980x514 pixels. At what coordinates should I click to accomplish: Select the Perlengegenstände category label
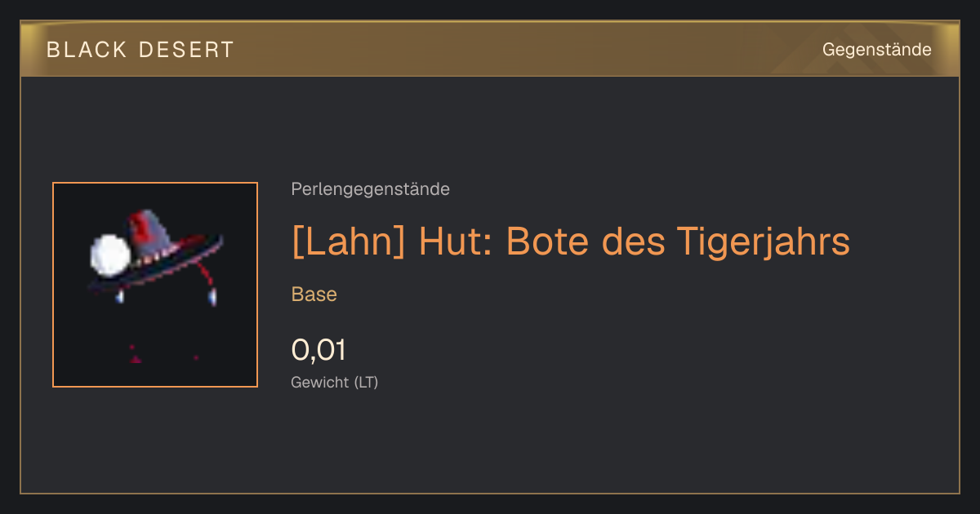370,189
